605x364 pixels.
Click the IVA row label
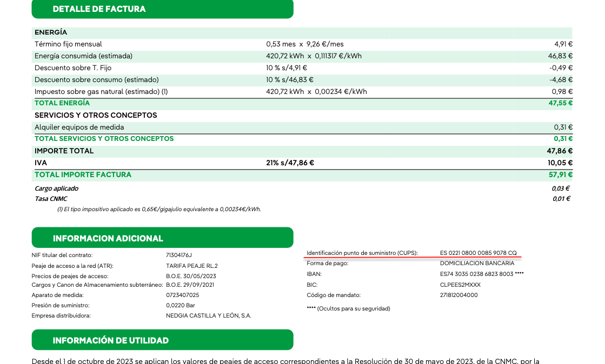(x=41, y=163)
